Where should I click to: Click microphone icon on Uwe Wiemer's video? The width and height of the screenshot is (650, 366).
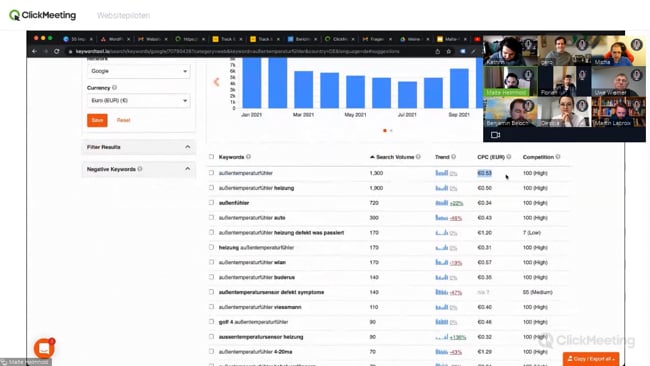[x=636, y=75]
